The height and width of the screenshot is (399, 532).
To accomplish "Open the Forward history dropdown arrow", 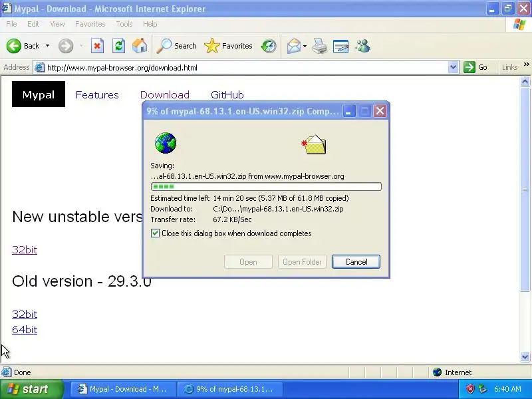I will (81, 46).
